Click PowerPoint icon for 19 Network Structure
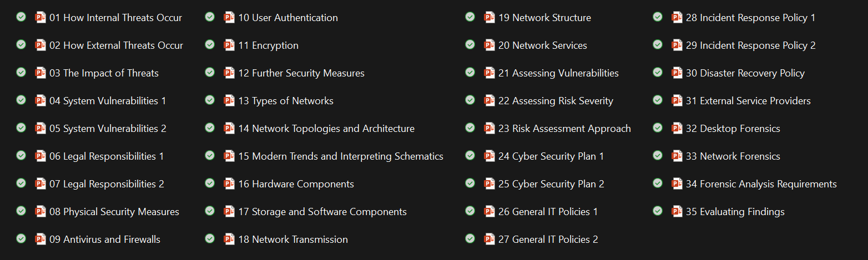This screenshot has height=260, width=868. 489,17
